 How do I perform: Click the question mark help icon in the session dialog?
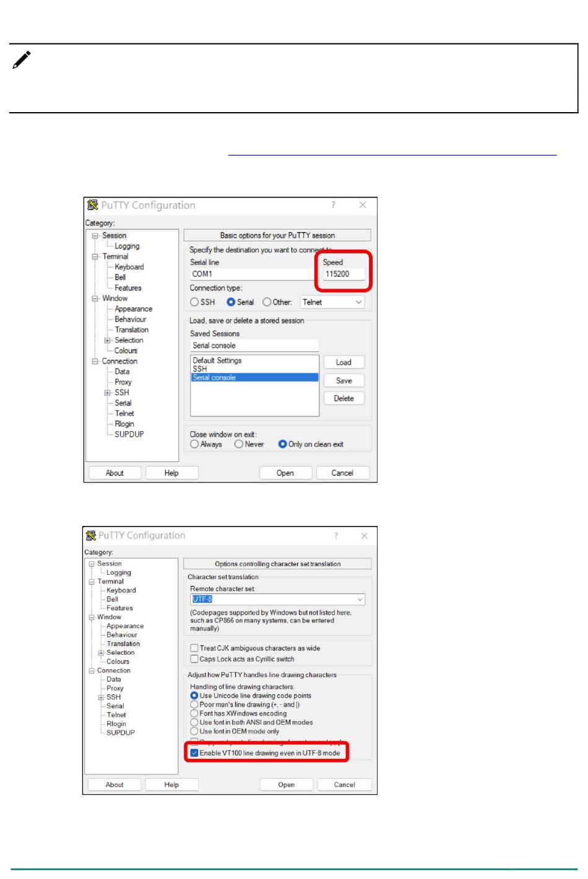coord(333,205)
